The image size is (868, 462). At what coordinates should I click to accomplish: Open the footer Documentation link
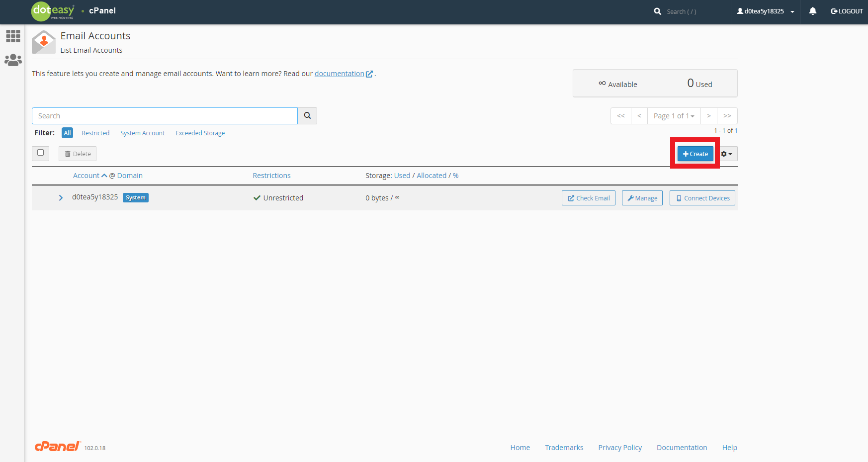coord(682,448)
